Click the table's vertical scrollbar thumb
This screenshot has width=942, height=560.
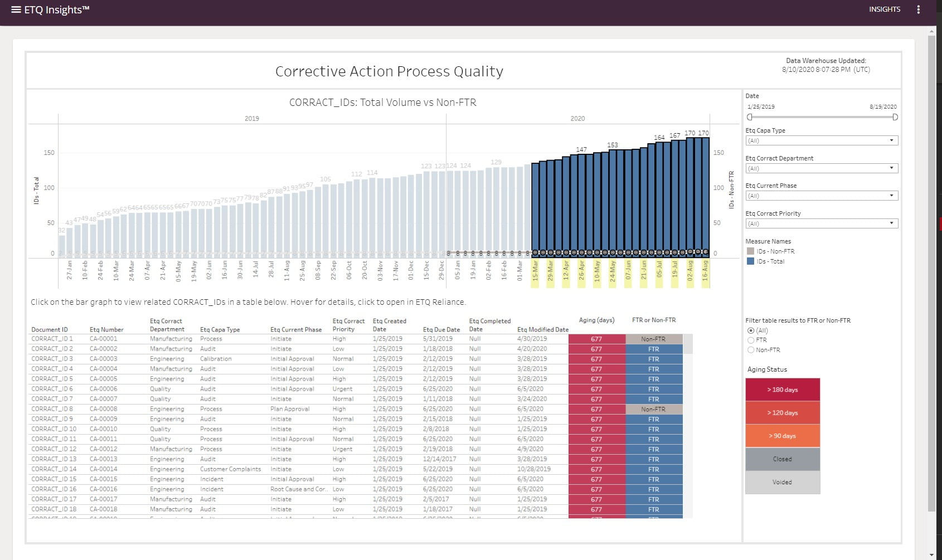[688, 344]
